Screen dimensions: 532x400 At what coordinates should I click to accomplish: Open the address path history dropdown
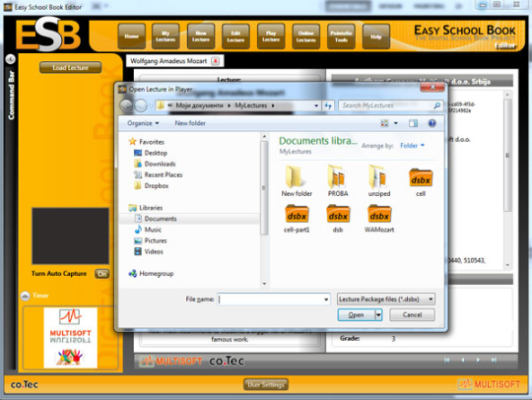click(x=316, y=105)
